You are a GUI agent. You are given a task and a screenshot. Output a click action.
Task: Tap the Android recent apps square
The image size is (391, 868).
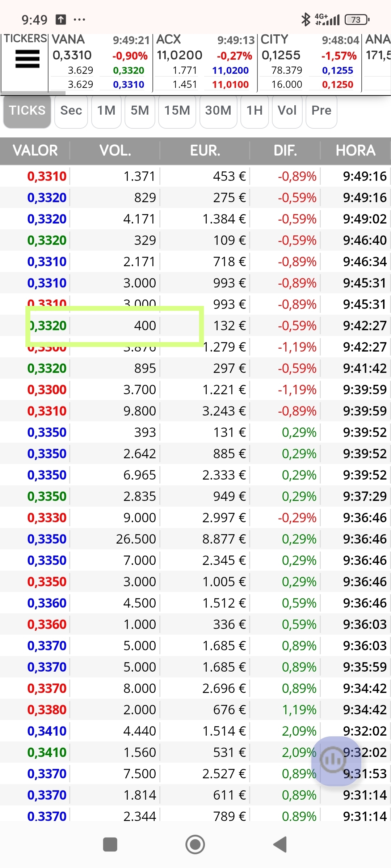[x=110, y=845]
